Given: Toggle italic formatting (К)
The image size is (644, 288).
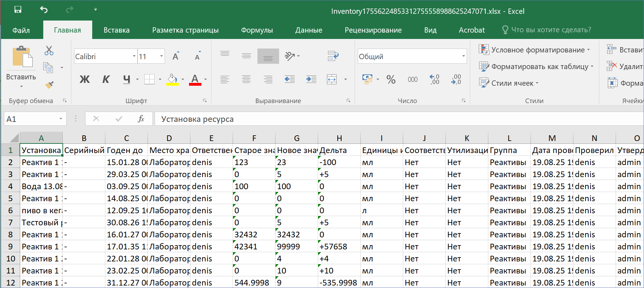Looking at the screenshot, I should [x=106, y=79].
